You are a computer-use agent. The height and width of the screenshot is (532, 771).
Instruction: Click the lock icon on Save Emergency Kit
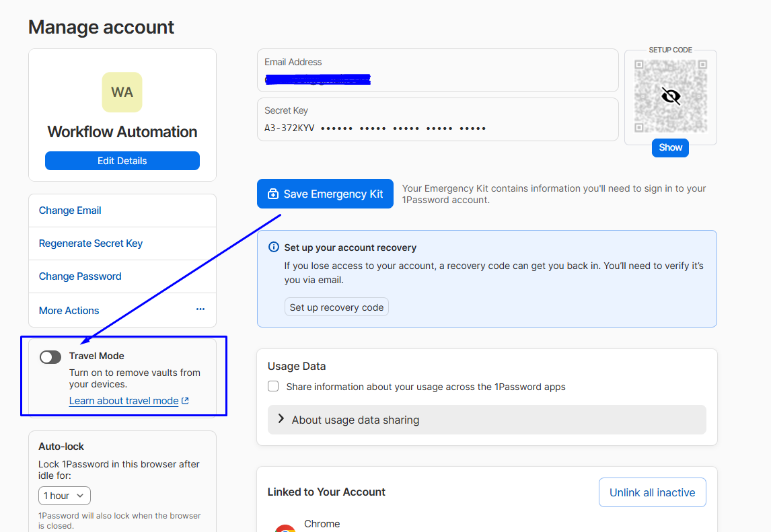(272, 194)
